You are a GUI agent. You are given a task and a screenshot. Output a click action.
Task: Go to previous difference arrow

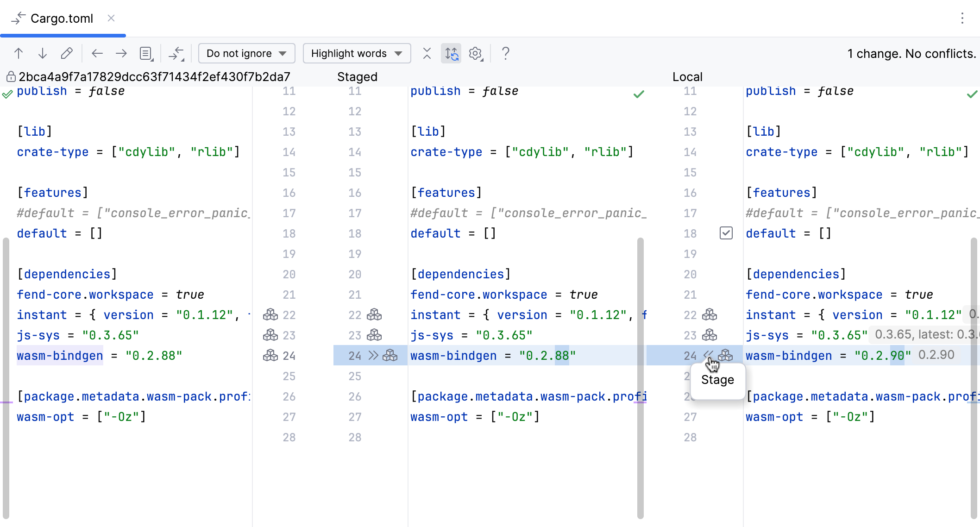pyautogui.click(x=19, y=54)
